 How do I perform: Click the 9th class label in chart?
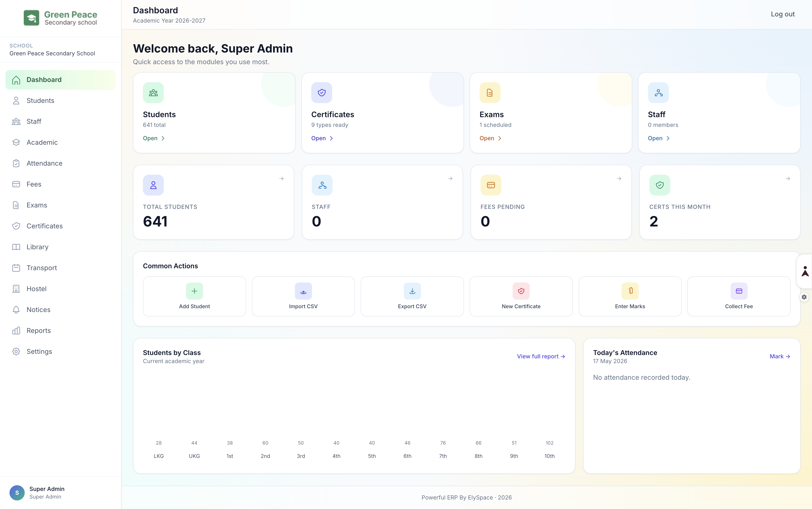click(x=514, y=456)
